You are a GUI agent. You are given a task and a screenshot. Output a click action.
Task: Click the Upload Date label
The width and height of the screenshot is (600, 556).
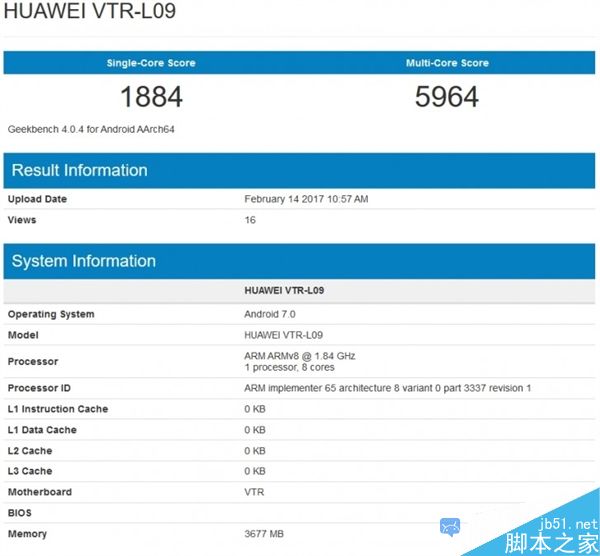[x=38, y=199]
